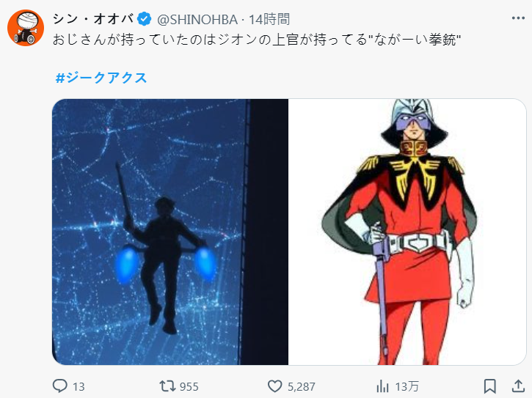Bookmark this post

(490, 386)
